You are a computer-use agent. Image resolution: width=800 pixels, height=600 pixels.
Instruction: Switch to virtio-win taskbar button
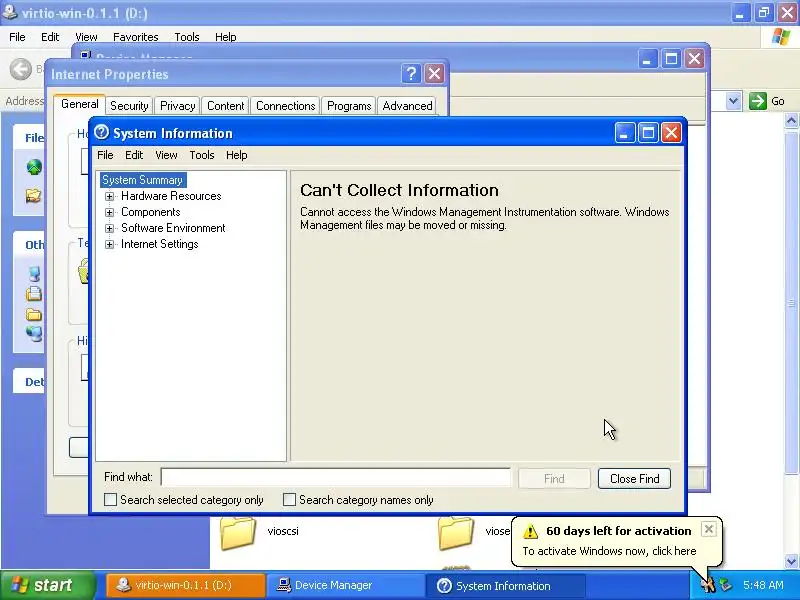(x=186, y=585)
